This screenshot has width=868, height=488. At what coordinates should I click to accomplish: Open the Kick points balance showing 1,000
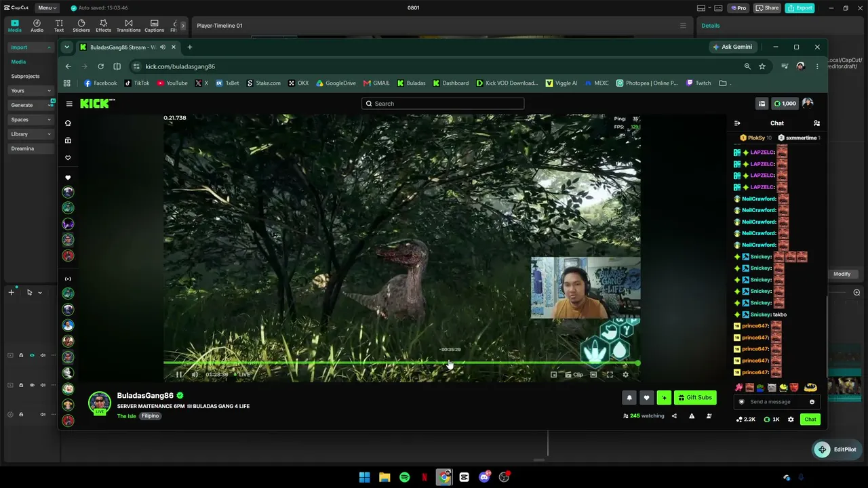[x=785, y=104]
